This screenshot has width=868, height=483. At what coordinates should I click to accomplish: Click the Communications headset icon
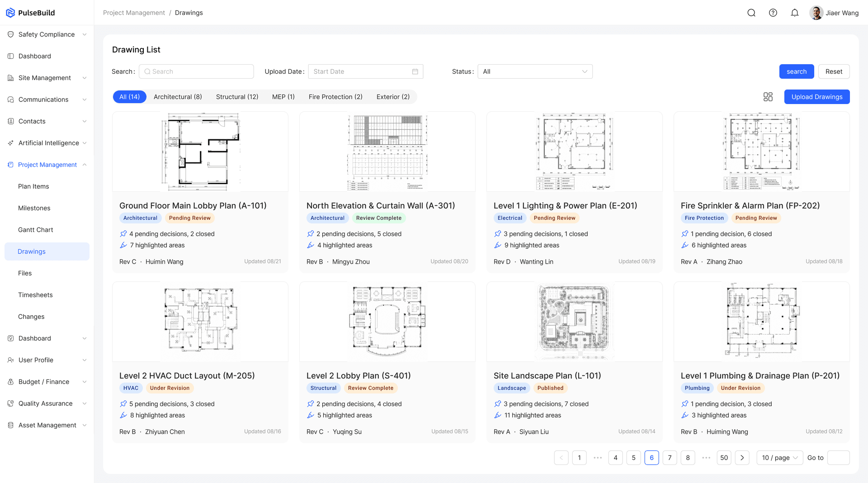10,99
